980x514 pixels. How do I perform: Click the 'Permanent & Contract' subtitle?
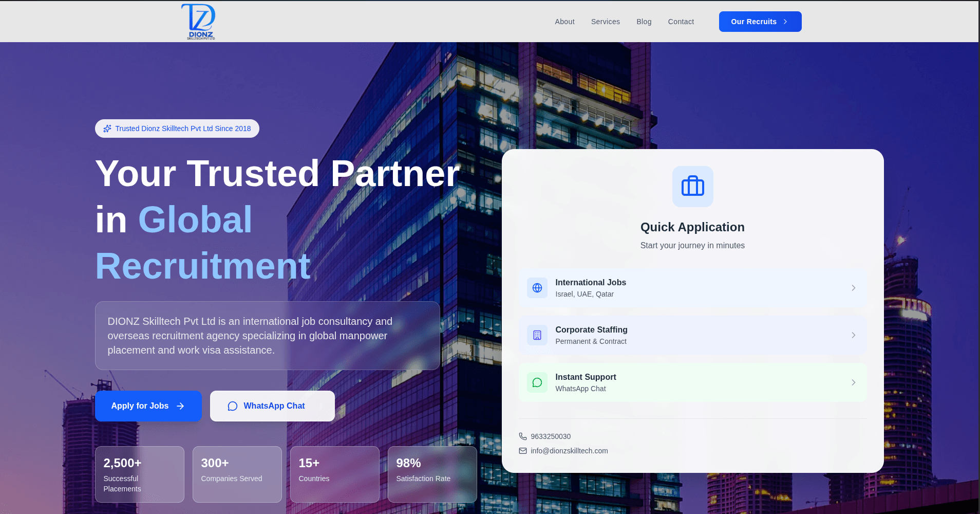(x=591, y=341)
